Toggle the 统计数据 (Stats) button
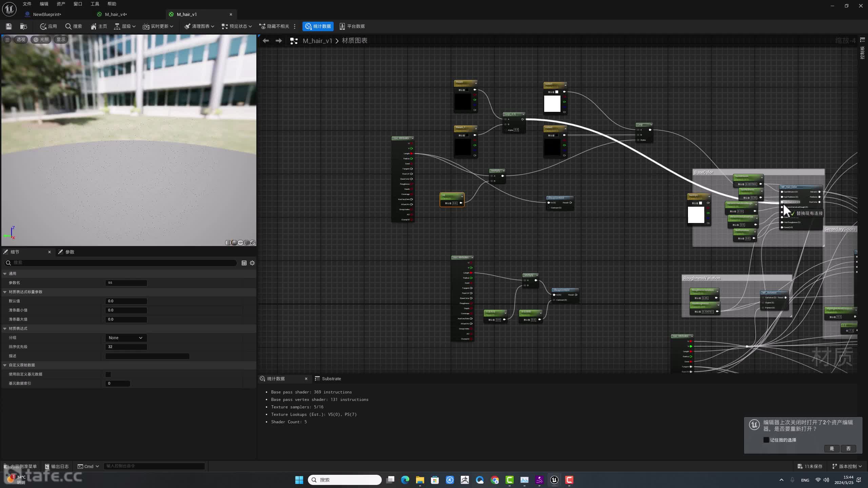The image size is (868, 488). (x=318, y=26)
